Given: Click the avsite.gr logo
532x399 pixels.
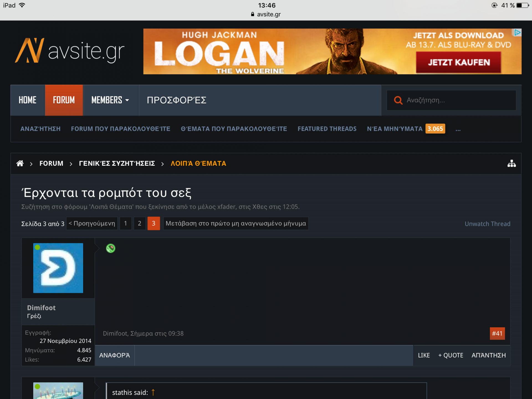Looking at the screenshot, I should pyautogui.click(x=70, y=51).
